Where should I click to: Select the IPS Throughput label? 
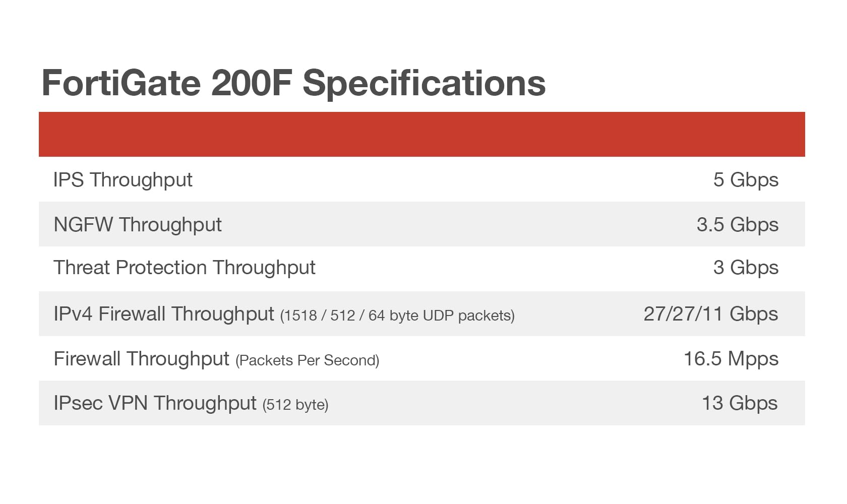click(123, 180)
